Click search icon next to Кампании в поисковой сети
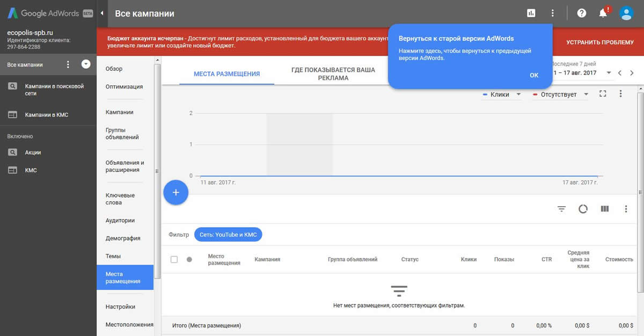This screenshot has height=336, width=644. tap(13, 86)
